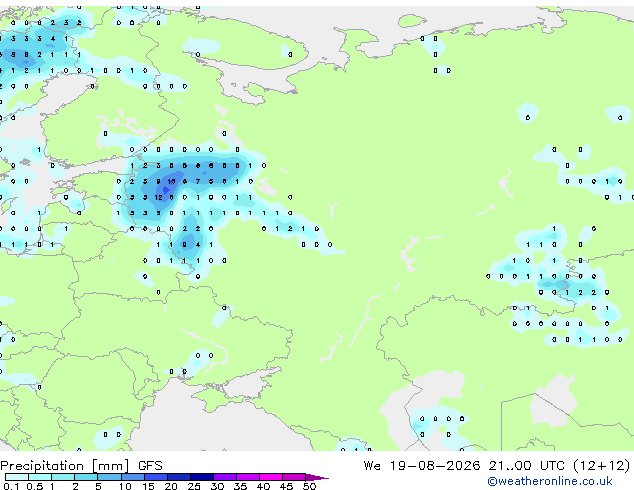The width and height of the screenshot is (634, 490).
Task: Click the legend label '0.5'
Action: tap(35, 486)
